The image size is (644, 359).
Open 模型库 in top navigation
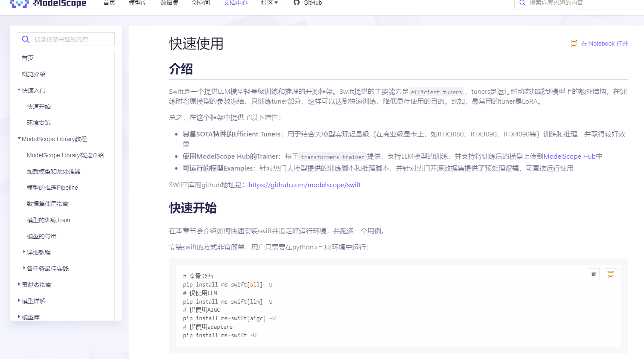(138, 3)
